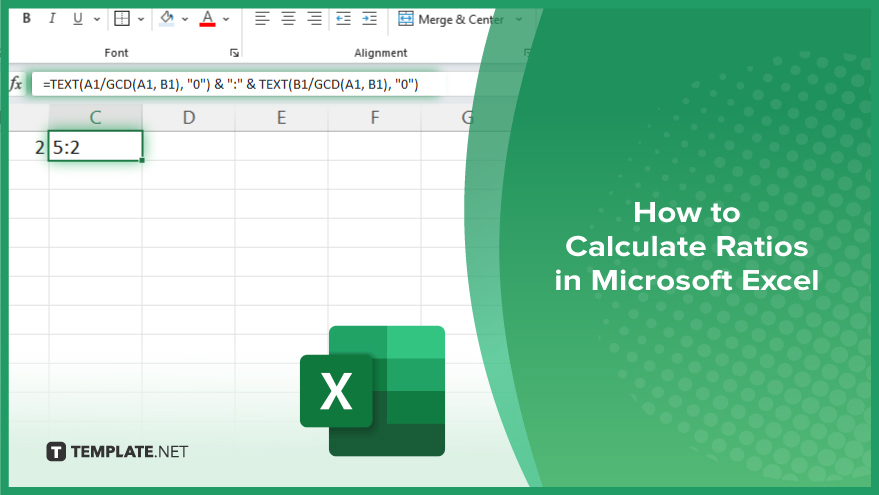Viewport: 879px width, 495px height.
Task: Apply Underline formatting
Action: pos(78,18)
